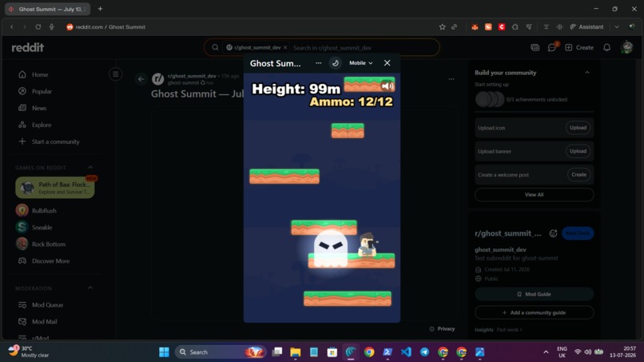This screenshot has height=362, width=644.
Task: Open Explore in the sidebar
Action: tap(42, 125)
